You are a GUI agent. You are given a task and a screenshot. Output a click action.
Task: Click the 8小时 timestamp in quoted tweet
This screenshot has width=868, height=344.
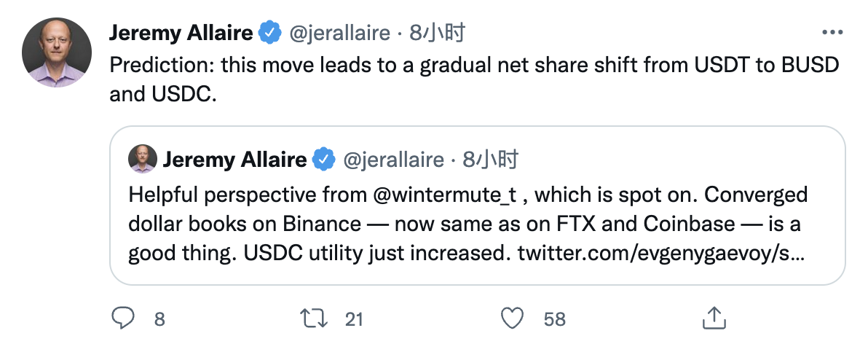pyautogui.click(x=491, y=160)
